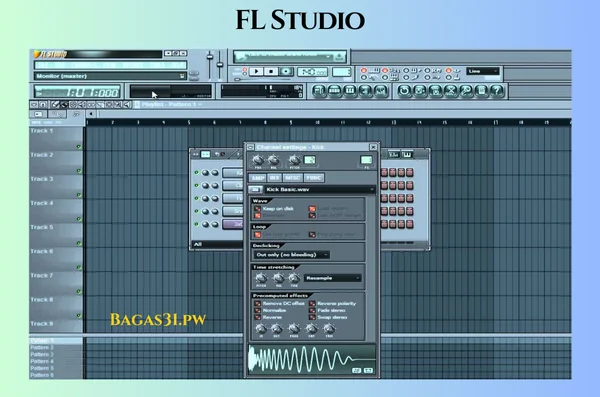Viewport: 600px width, 397px height.
Task: Click the wrench tool toolbar icon
Action: pyautogui.click(x=466, y=91)
